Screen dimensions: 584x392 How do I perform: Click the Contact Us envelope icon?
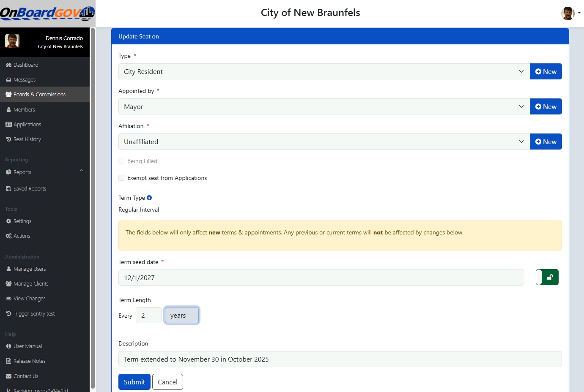pos(8,376)
